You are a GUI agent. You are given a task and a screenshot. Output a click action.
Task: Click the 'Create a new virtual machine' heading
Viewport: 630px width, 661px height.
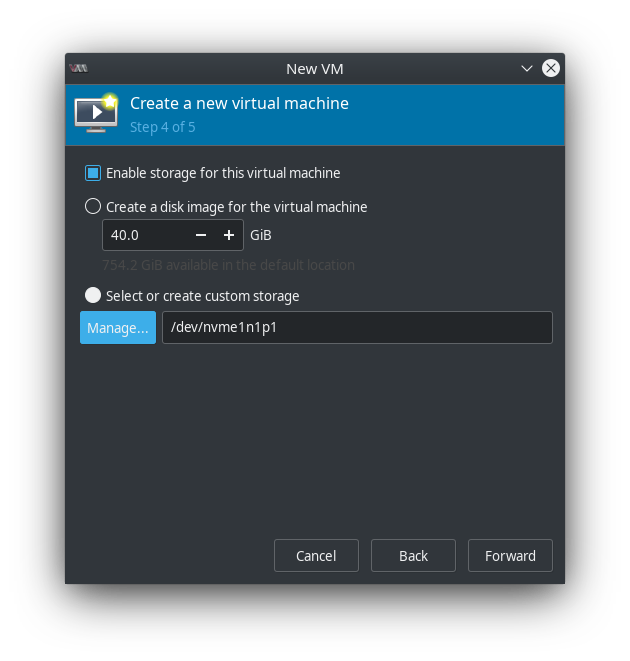point(240,103)
